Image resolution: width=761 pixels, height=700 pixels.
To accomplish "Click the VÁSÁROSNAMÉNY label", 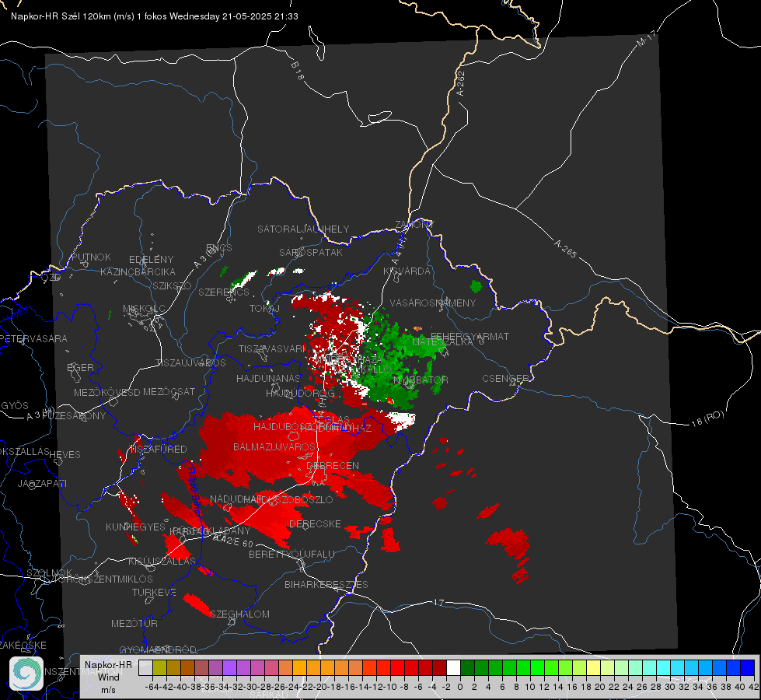I will [433, 303].
